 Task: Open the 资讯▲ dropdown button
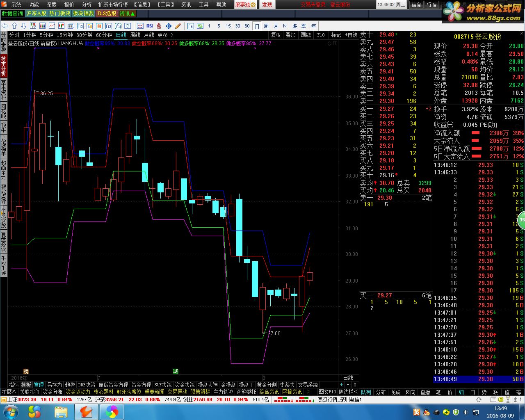127,14
